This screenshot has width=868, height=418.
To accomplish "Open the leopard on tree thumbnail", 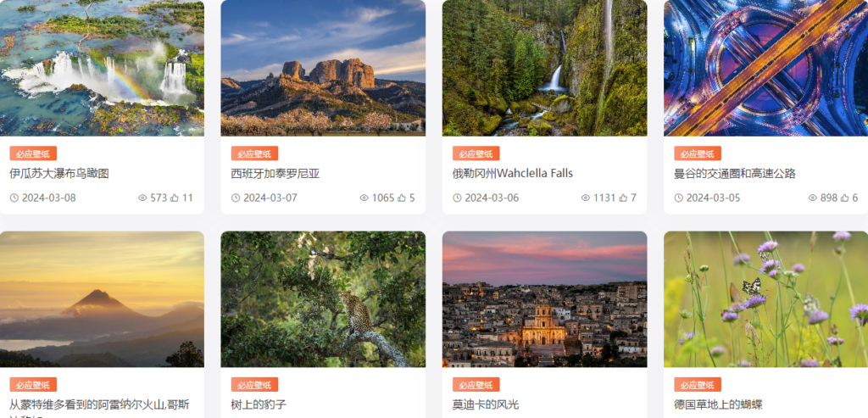I will pyautogui.click(x=323, y=299).
